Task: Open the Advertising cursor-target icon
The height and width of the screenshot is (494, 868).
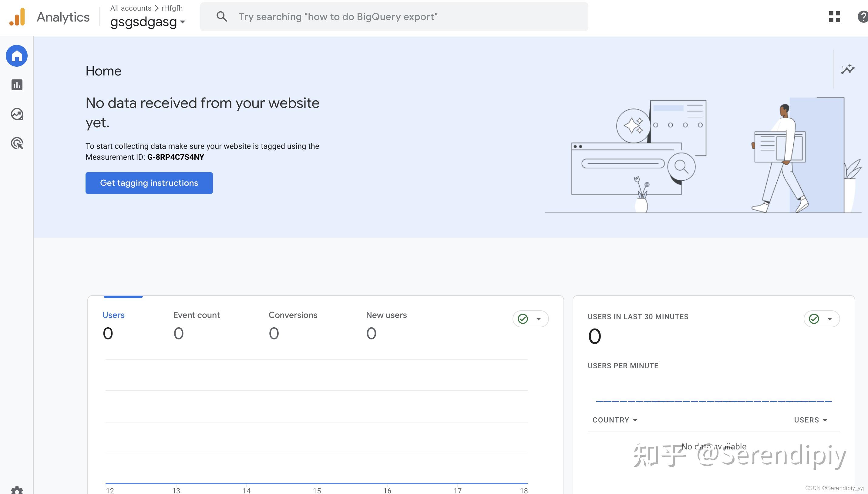Action: click(17, 143)
